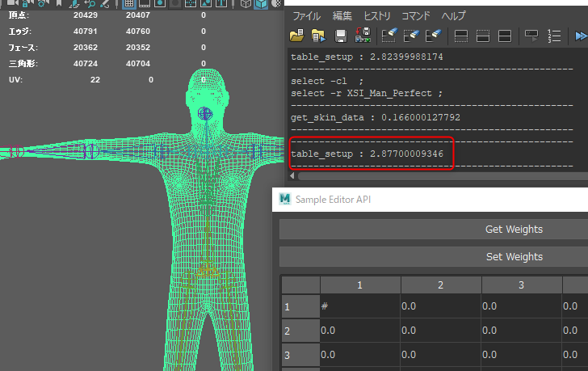588x371 pixels.
Task: Click row 2 column 3 cell
Action: (521, 331)
